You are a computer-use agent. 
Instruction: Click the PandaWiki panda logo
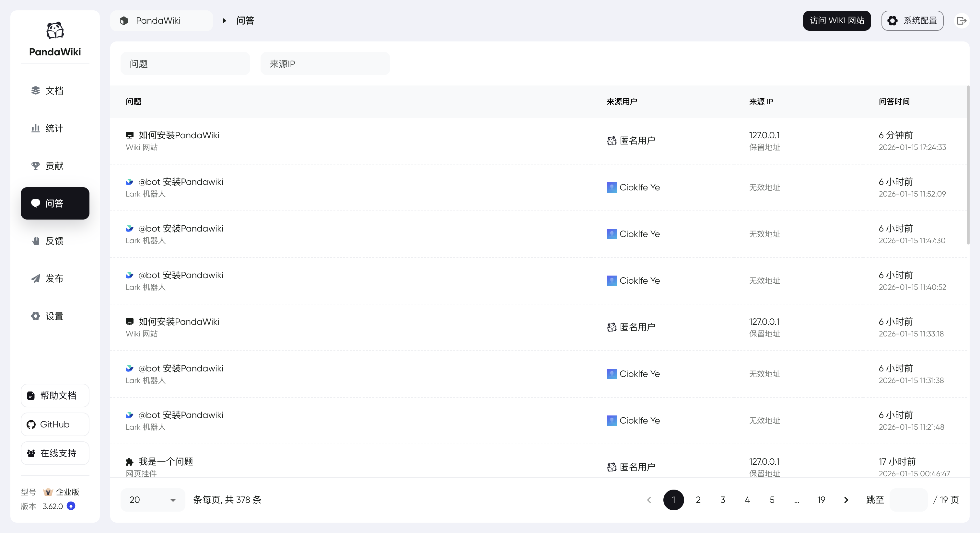[x=55, y=30]
